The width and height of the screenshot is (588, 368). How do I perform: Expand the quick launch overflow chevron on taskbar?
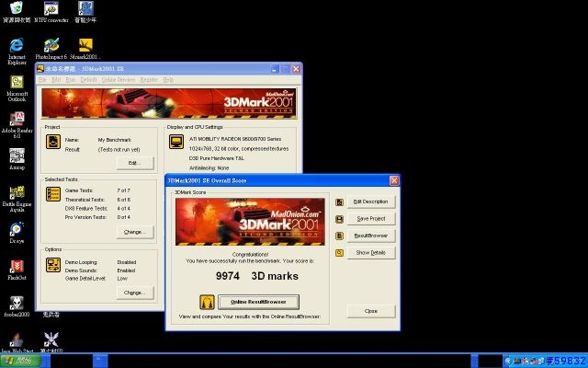click(98, 359)
